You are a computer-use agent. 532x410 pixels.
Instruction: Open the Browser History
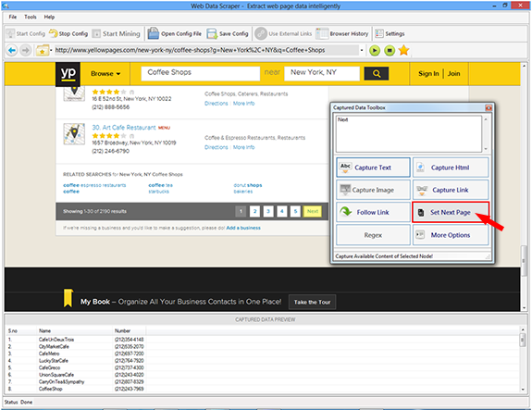pos(342,33)
